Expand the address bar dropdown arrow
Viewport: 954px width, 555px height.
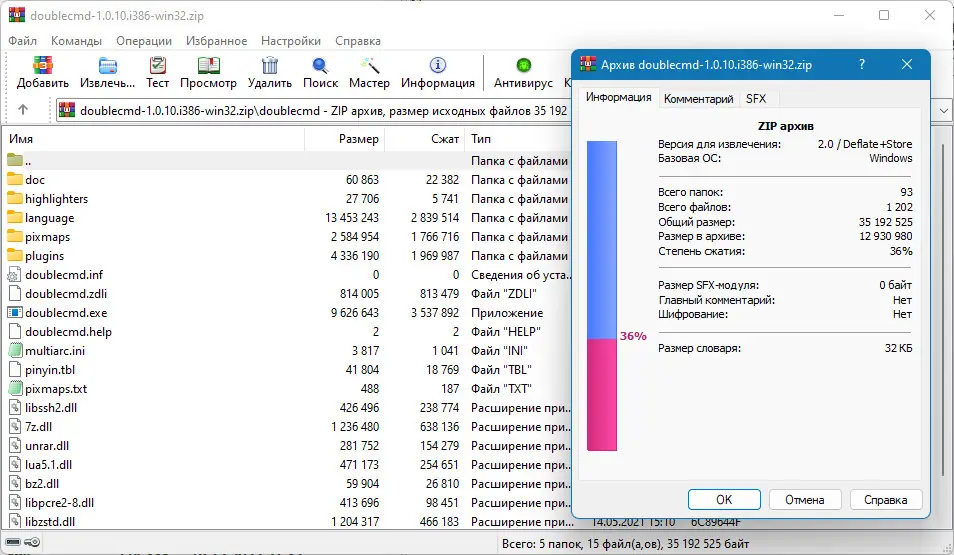(x=943, y=110)
